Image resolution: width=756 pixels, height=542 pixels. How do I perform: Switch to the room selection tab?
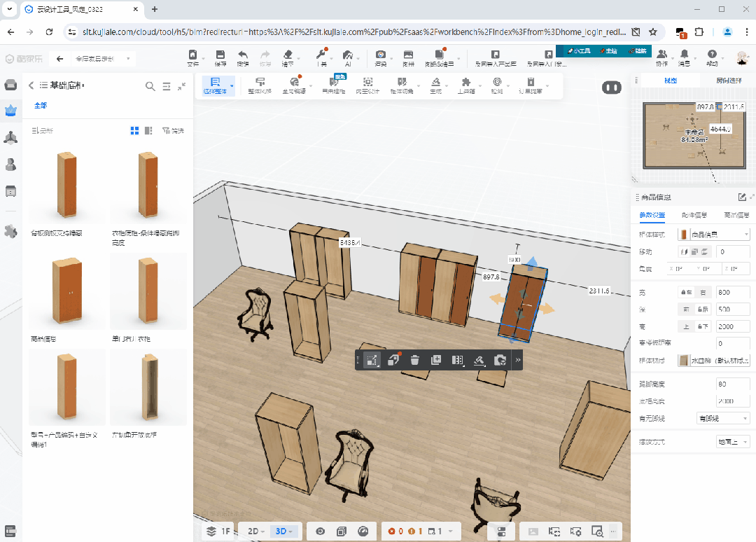(x=728, y=81)
